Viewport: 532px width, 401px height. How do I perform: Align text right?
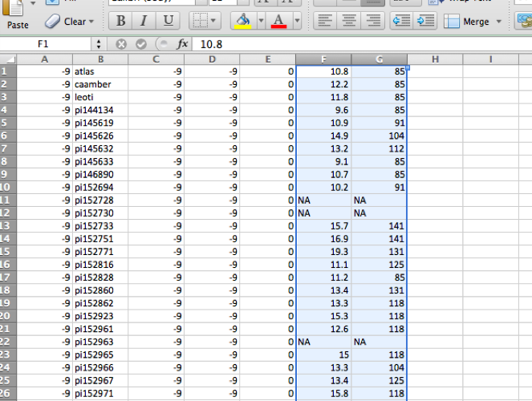pyautogui.click(x=373, y=21)
